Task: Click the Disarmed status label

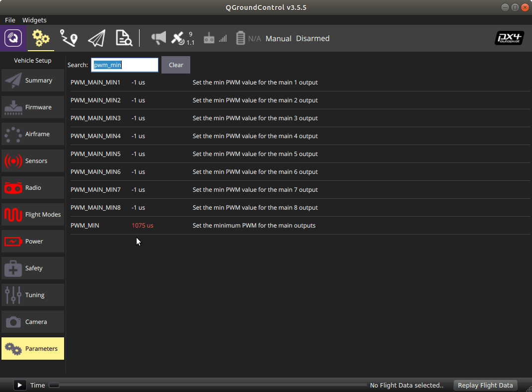Action: 312,38
